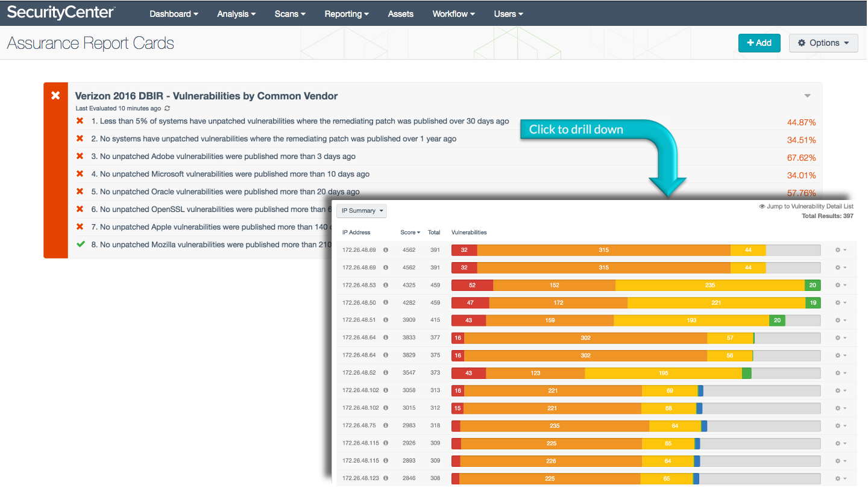Open the gear menu for 172.26.48.51
This screenshot has width=868, height=494.
841,320
